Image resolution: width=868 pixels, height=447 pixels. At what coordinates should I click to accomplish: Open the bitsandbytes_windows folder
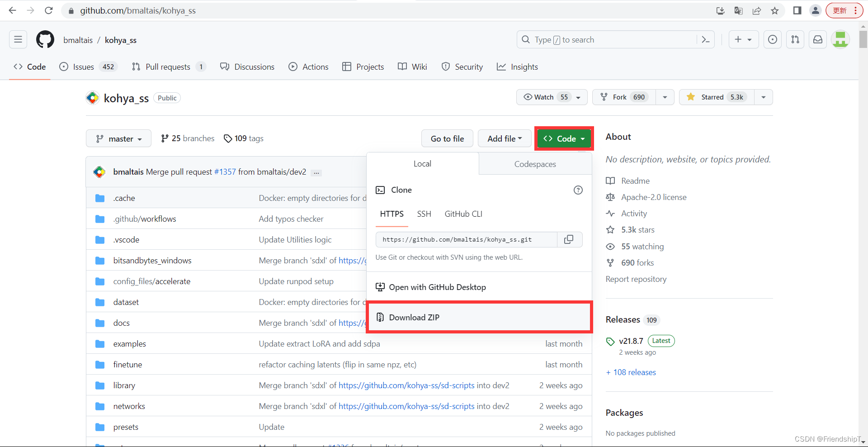pos(152,261)
